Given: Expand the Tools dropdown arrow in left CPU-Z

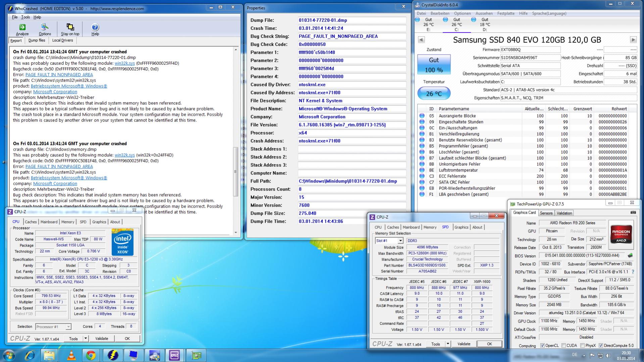Looking at the screenshot, I should [x=86, y=339].
